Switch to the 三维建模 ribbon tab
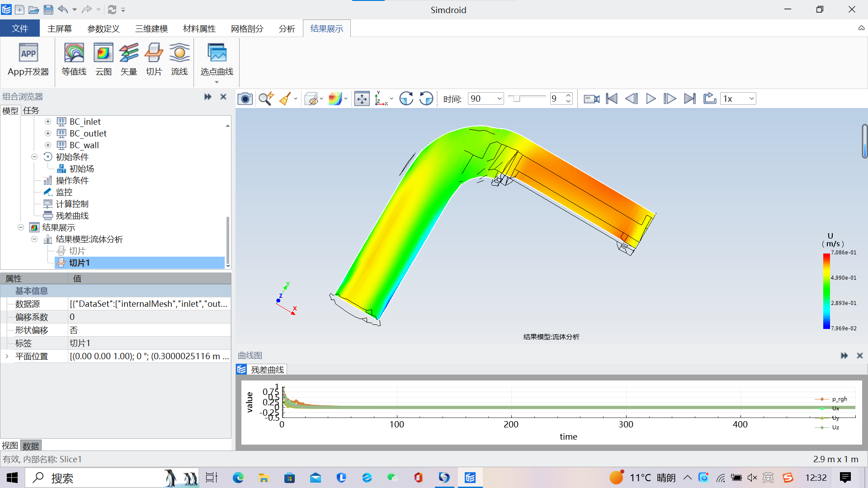The height and width of the screenshot is (488, 868). 151,28
